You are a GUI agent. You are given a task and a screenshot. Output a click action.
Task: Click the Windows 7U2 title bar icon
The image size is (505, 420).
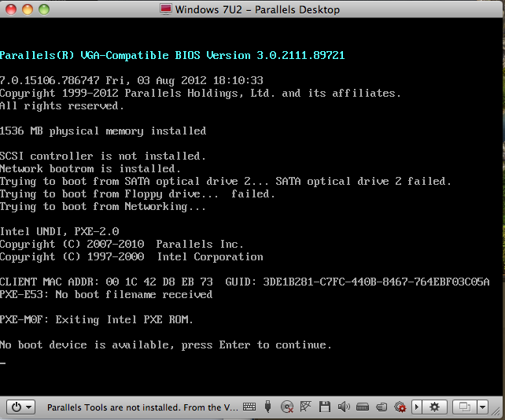(x=165, y=9)
